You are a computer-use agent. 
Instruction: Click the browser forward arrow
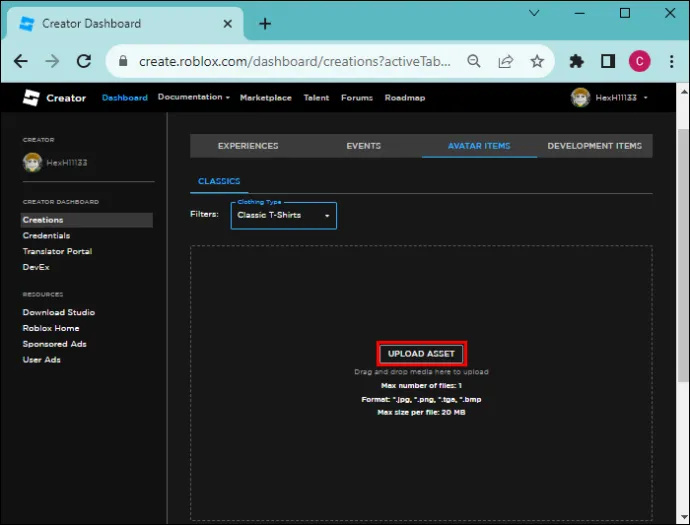52,61
